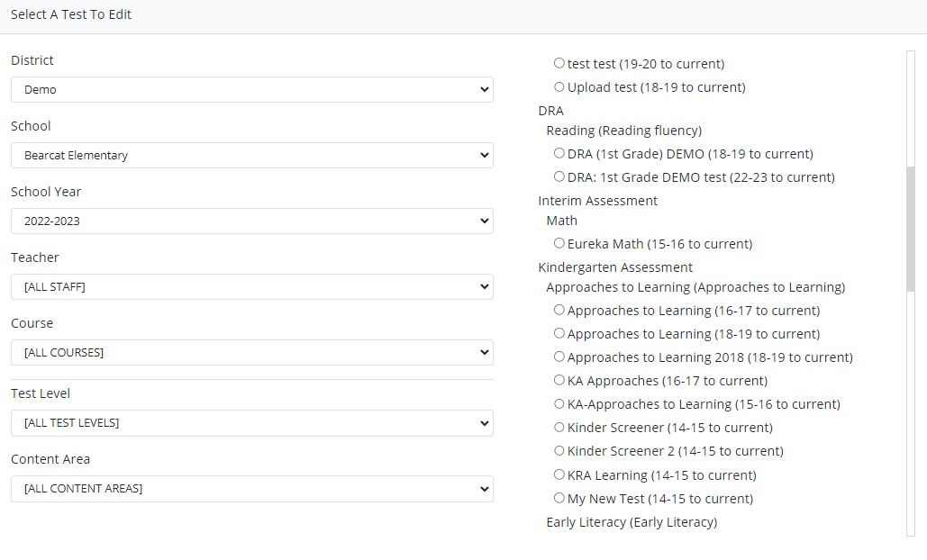Expand the Test Level dropdown
The image size is (927, 560).
(x=251, y=423)
